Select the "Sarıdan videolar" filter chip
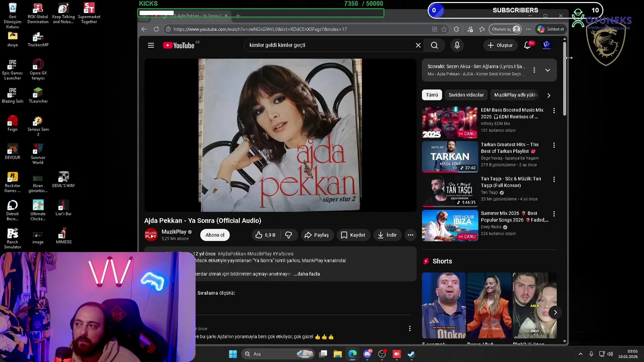Screen dimensions: 644x362 tap(466, 95)
